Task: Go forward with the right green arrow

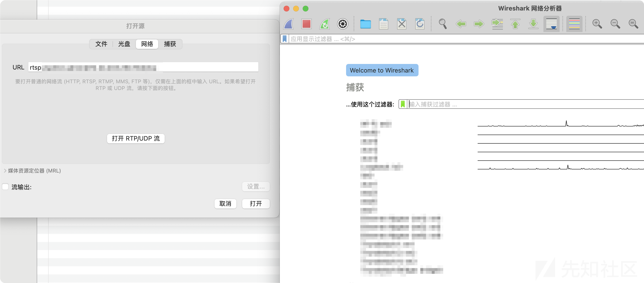Action: pyautogui.click(x=479, y=24)
